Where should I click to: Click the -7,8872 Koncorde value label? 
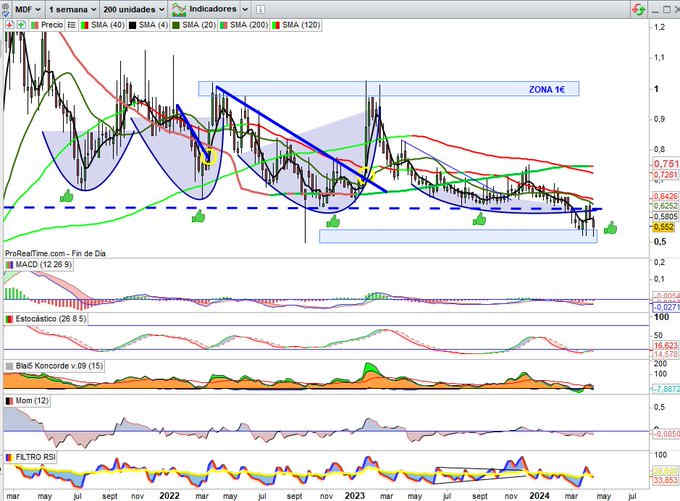click(666, 389)
